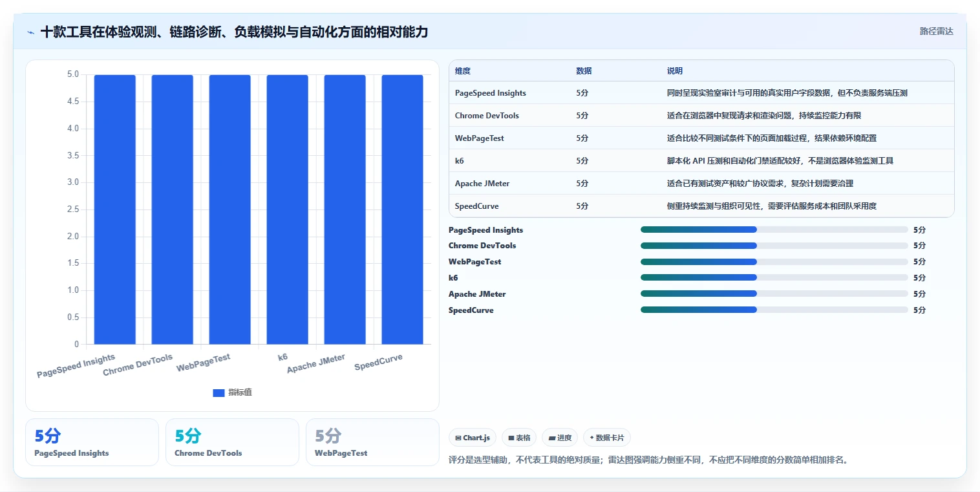
Task: Click 5分 in the k6 table row
Action: tap(582, 161)
